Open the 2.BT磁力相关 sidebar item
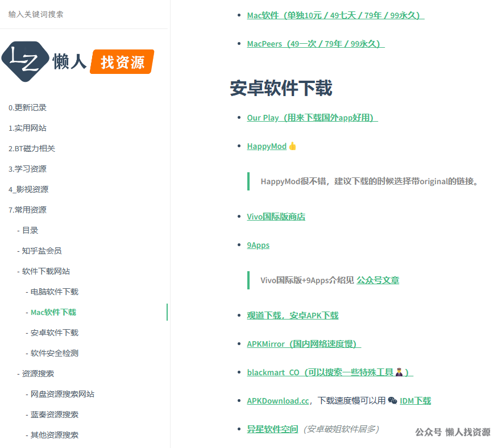The height and width of the screenshot is (448, 502). point(32,148)
